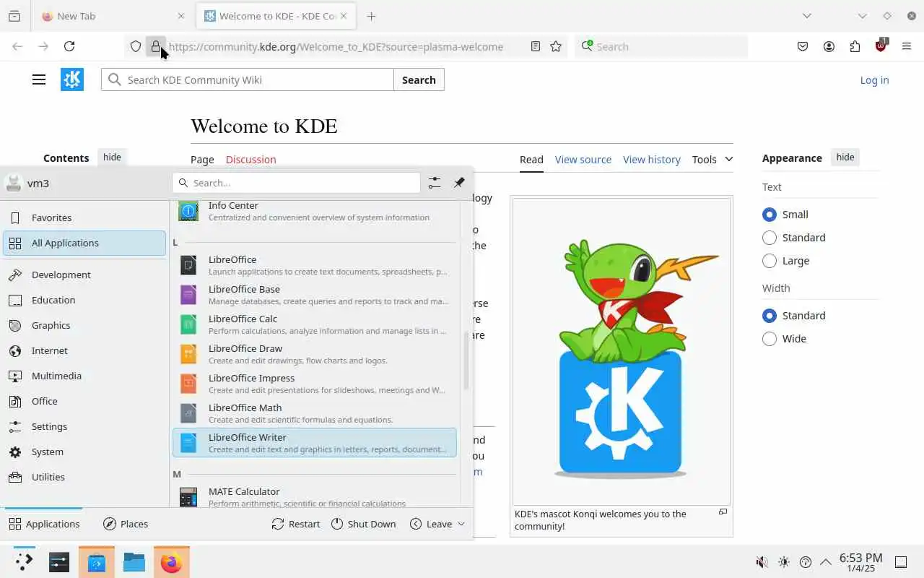The height and width of the screenshot is (578, 924).
Task: Launch LibreOffice Base database app
Action: coord(315,294)
